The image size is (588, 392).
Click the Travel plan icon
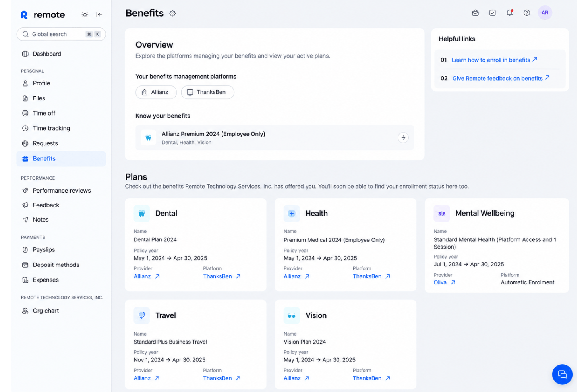pos(142,316)
